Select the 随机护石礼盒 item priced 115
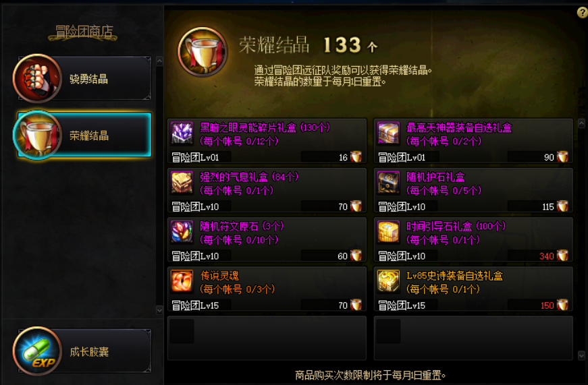 (x=473, y=190)
